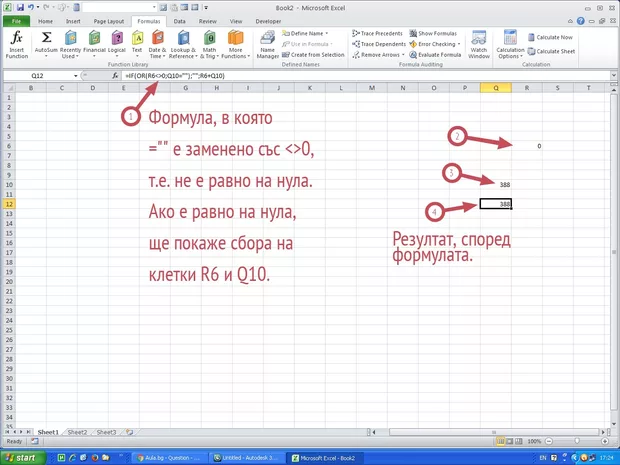Switch to the Insert ribbon tab
620x465 pixels.
click(x=73, y=21)
